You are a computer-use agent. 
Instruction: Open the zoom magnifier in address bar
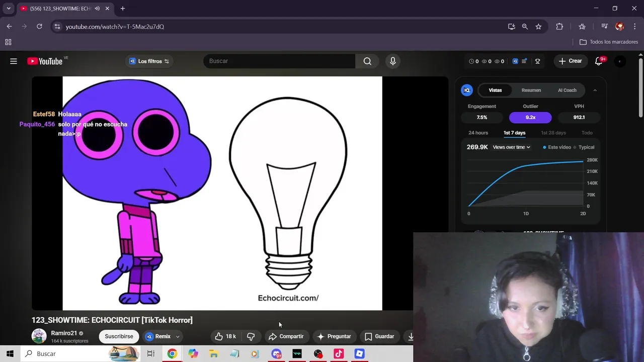(x=525, y=27)
